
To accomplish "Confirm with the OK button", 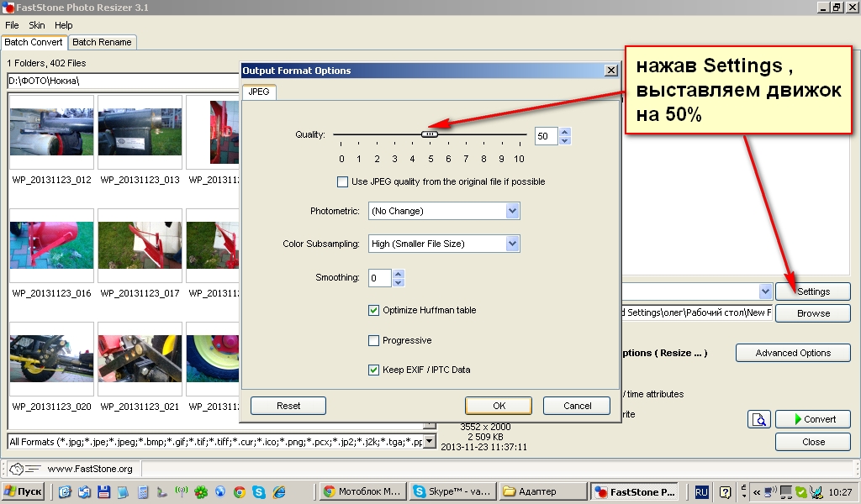I will [x=499, y=406].
